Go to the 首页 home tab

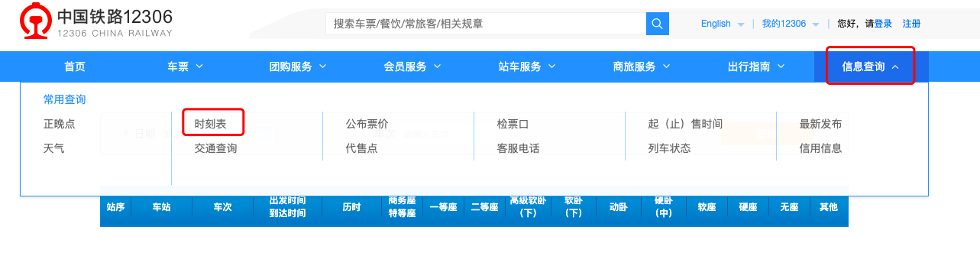(75, 67)
